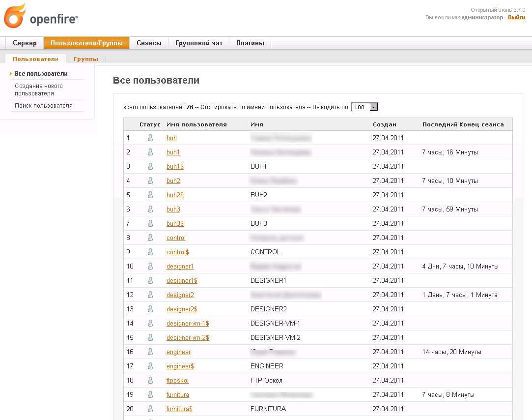Click the status icon for user engineer

(150, 352)
